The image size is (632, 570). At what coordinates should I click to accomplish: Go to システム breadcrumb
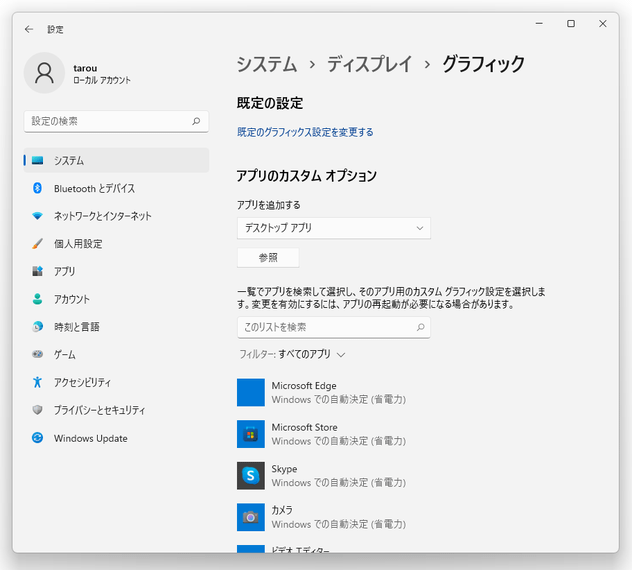(x=267, y=64)
